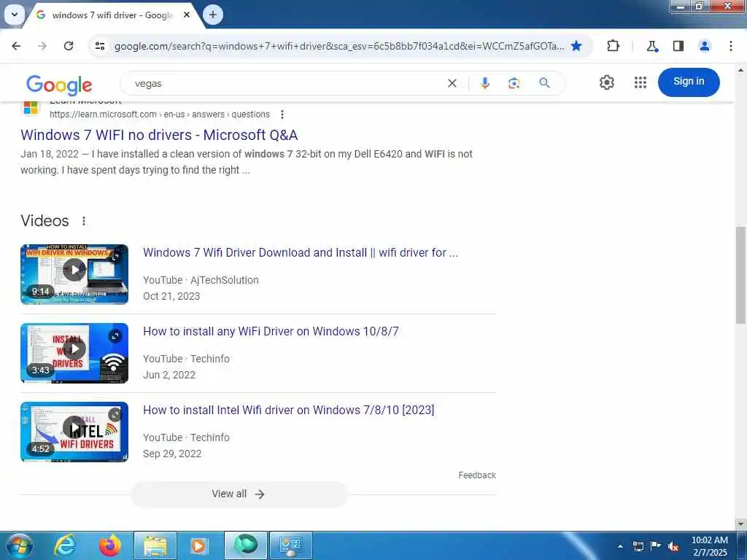
Task: Click the learn.microsoft.com breadcrumb URL
Action: (160, 114)
